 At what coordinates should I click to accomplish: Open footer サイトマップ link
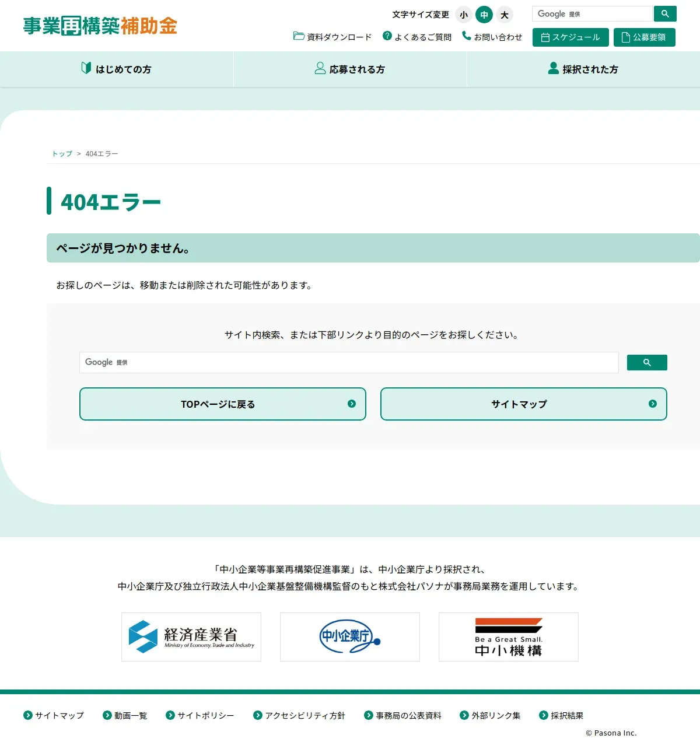(x=54, y=715)
